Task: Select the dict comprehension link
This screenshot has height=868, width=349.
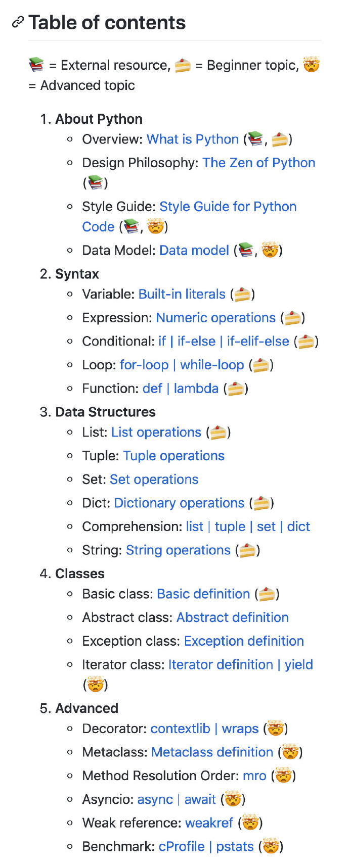Action: click(298, 526)
